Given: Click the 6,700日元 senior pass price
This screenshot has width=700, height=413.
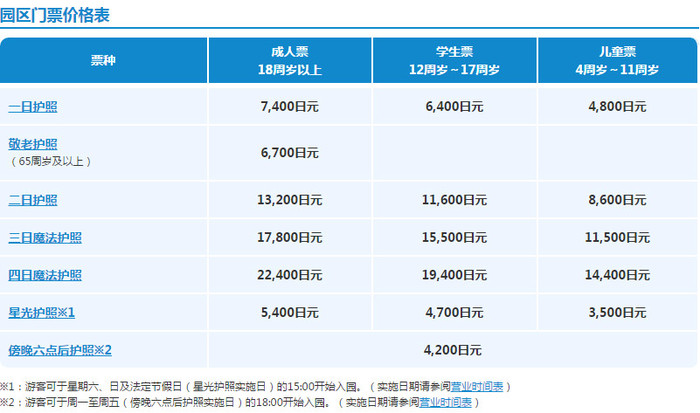Looking at the screenshot, I should (x=288, y=152).
